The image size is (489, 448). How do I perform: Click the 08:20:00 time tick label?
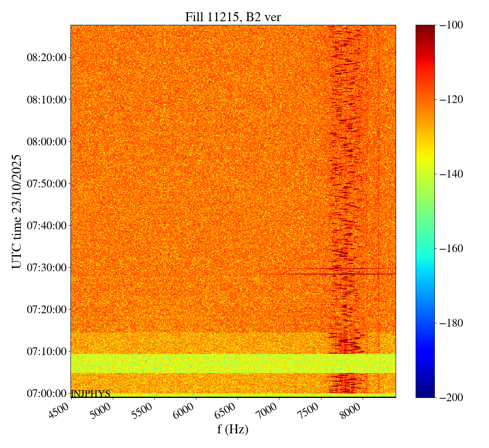point(46,57)
